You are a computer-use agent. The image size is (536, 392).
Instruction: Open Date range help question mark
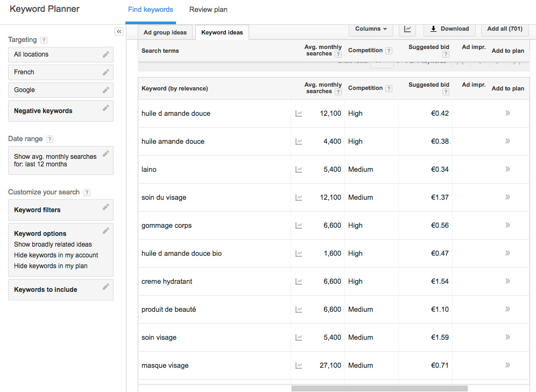pos(50,139)
